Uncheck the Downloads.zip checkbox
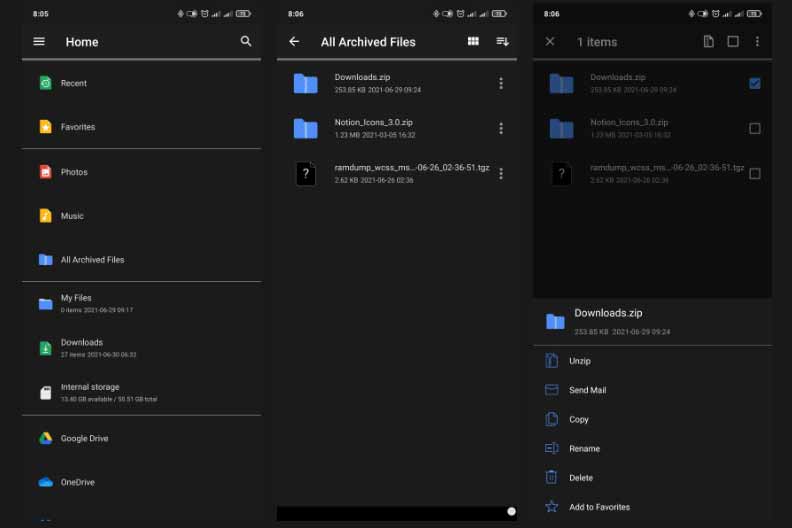Screen dimensions: 792x528 point(755,83)
